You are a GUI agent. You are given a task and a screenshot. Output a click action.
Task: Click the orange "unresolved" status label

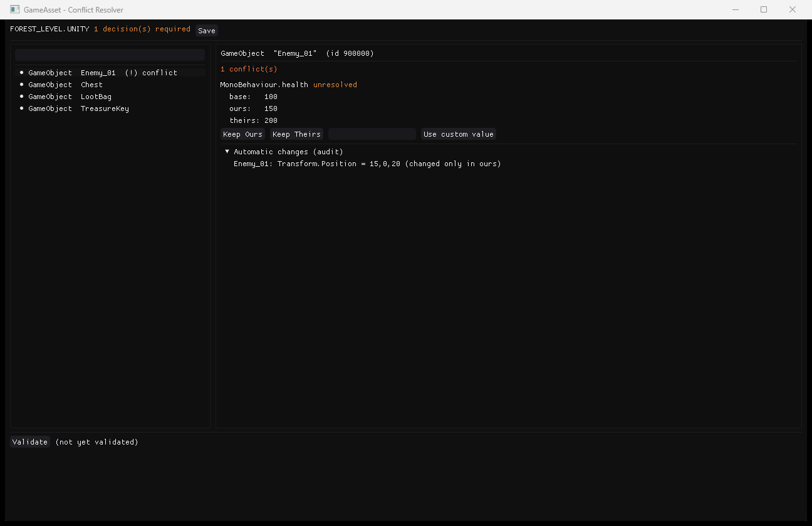coord(335,85)
